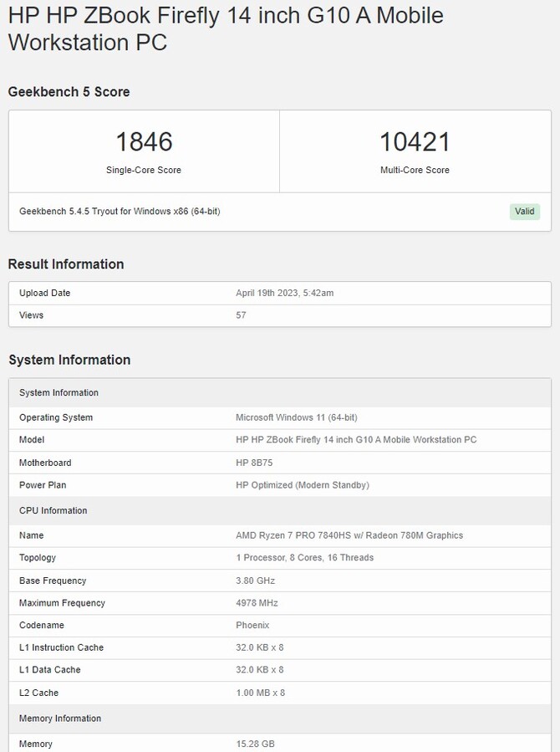The width and height of the screenshot is (560, 752).
Task: Click the System Information main heading
Action: coord(69,360)
